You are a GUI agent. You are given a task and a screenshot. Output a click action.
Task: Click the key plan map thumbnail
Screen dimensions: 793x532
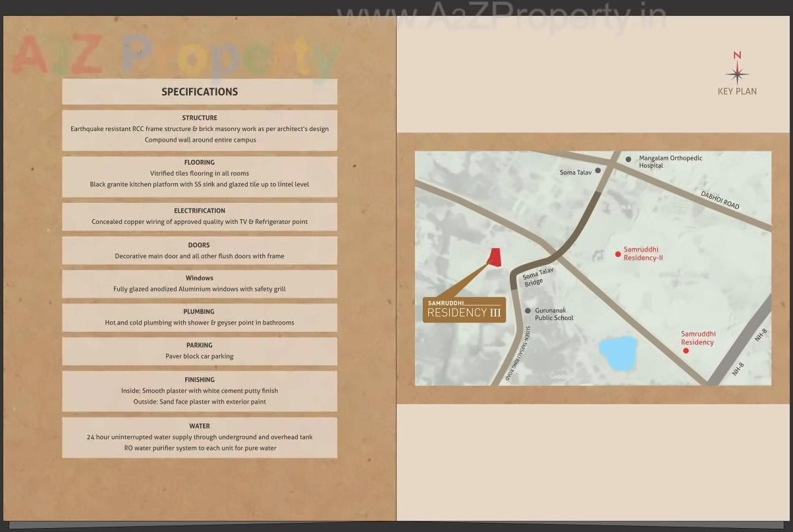point(592,267)
